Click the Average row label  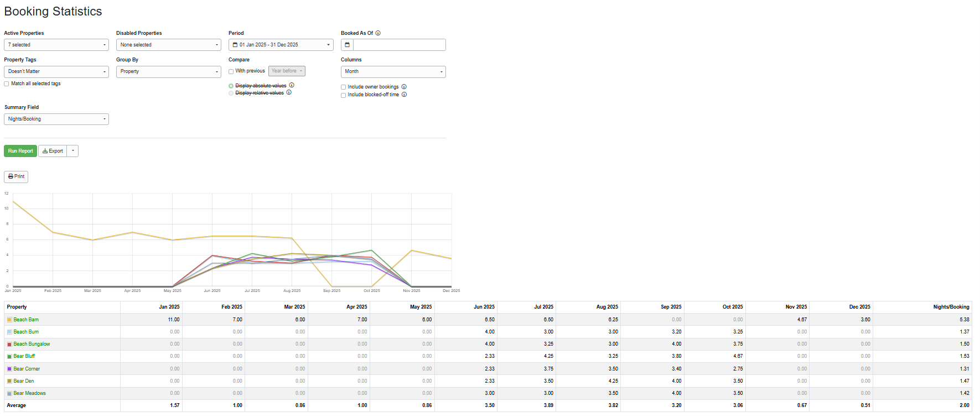(17, 405)
